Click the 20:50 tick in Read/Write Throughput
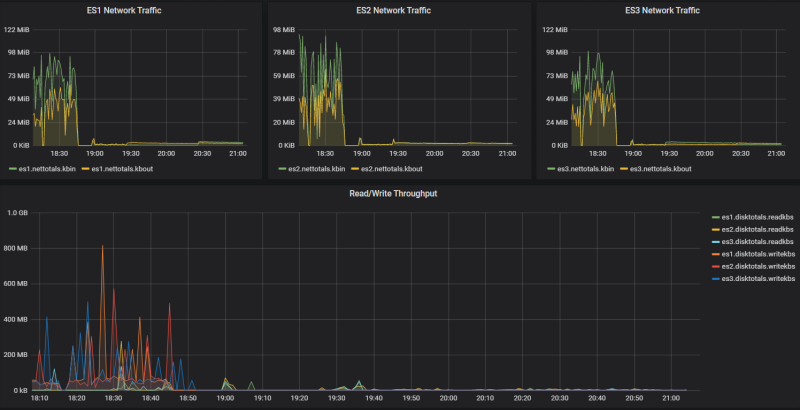The image size is (800, 410). point(634,398)
